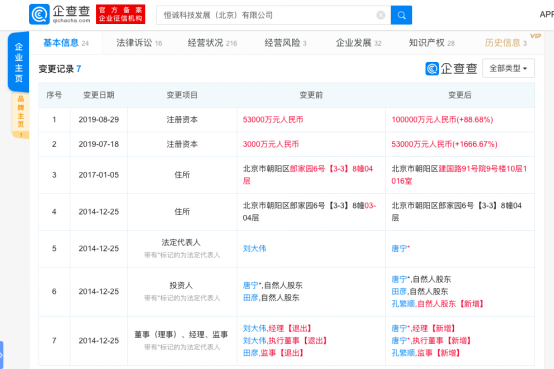This screenshot has width=554, height=369.
Task: Click the blue search magnifier button
Action: (401, 15)
